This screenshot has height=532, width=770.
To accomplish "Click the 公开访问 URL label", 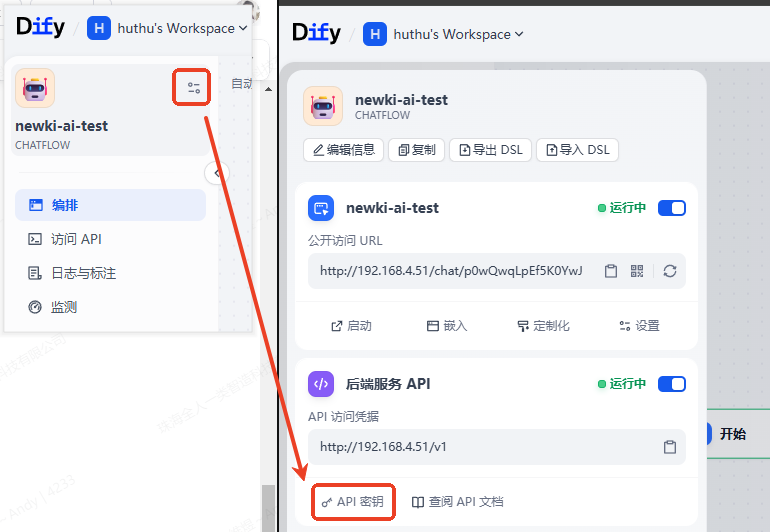I will 345,241.
